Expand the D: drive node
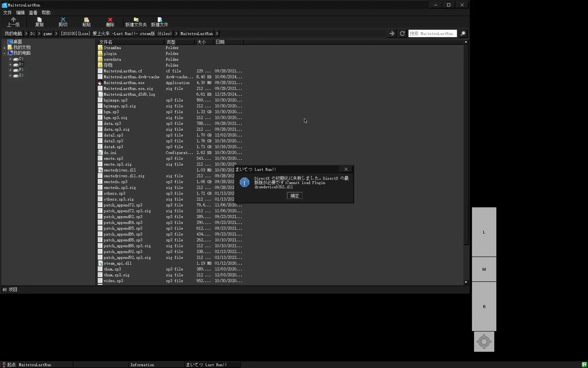This screenshot has width=588, height=368. (x=10, y=64)
